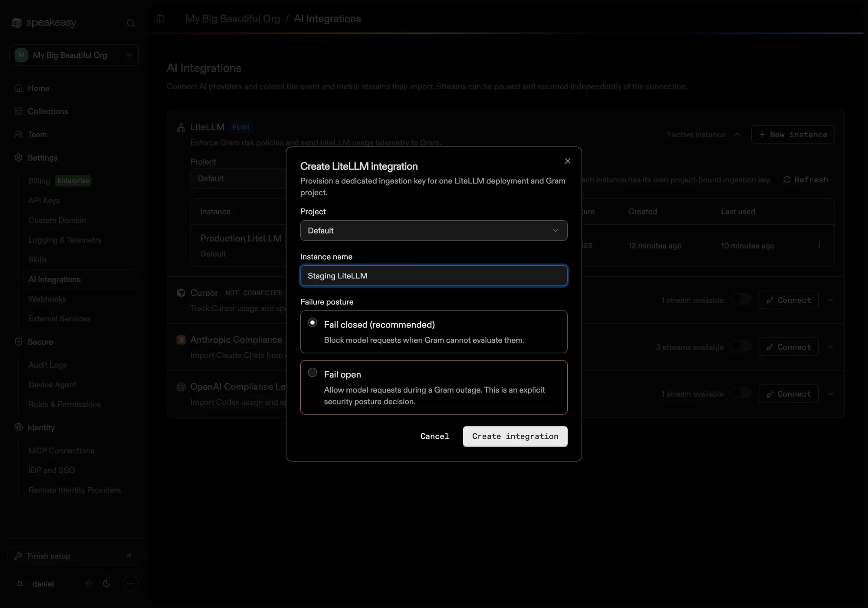This screenshot has height=608, width=868.
Task: Select the Fail open radio option
Action: pos(312,373)
